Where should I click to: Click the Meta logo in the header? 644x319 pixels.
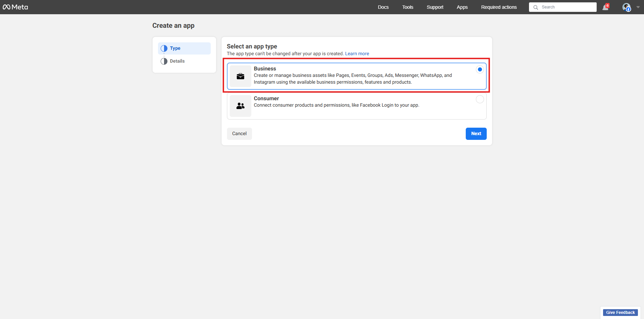pos(15,7)
